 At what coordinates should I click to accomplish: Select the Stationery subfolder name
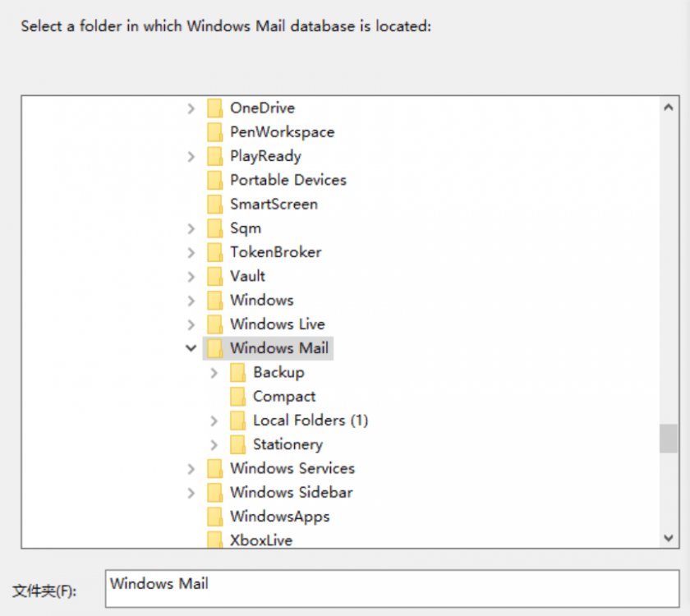(287, 444)
